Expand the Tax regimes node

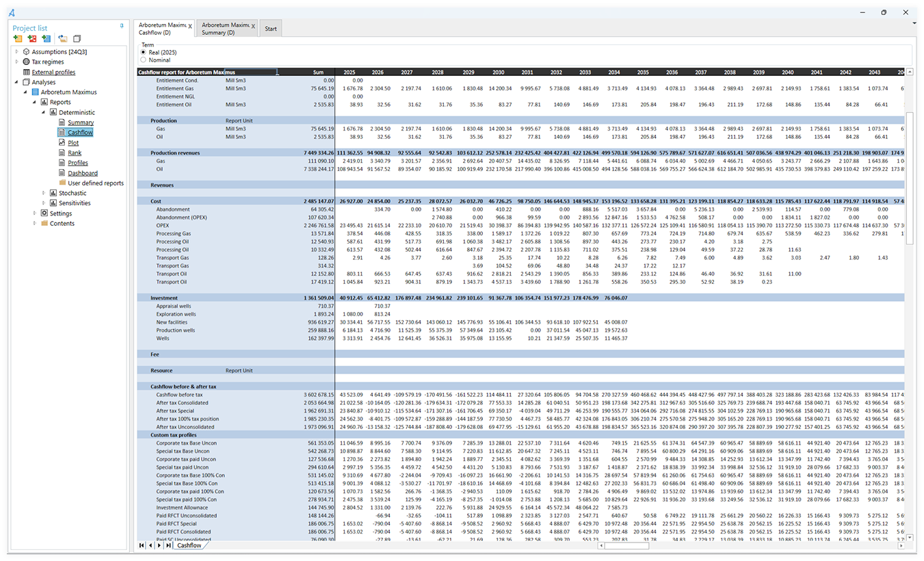(16, 62)
